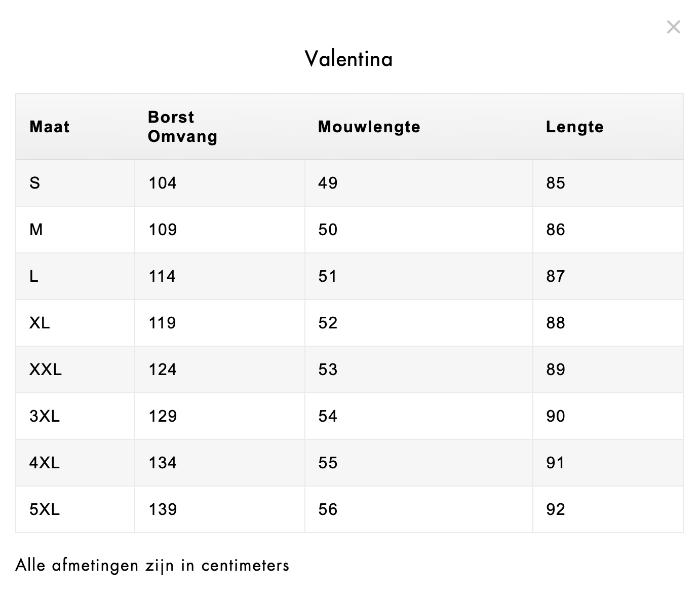700x594 pixels.
Task: Click sleeve length value 56 for 5XL
Action: (328, 509)
